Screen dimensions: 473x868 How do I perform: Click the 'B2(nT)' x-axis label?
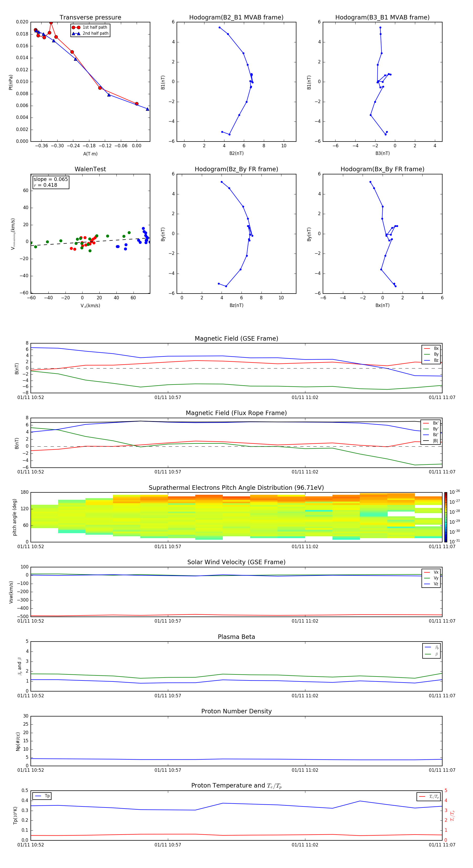(236, 154)
